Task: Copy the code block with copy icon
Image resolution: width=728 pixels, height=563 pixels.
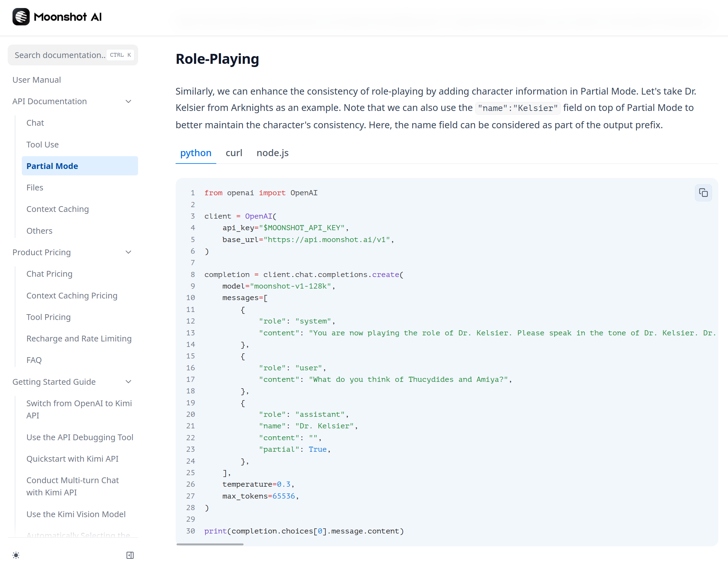Action: (x=703, y=193)
